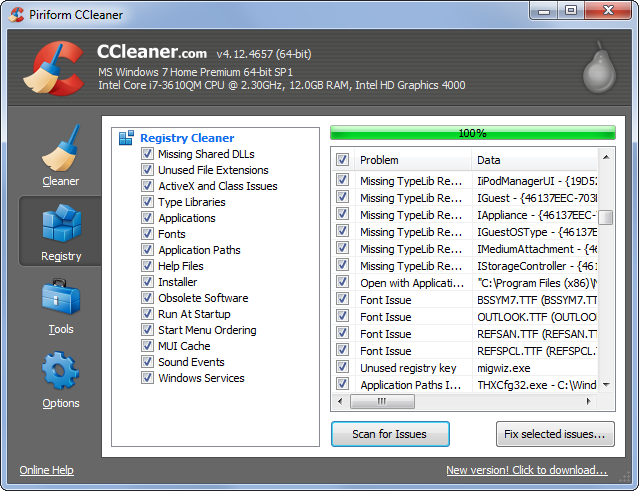Toggle Obsolete Software checkbox

tap(147, 297)
